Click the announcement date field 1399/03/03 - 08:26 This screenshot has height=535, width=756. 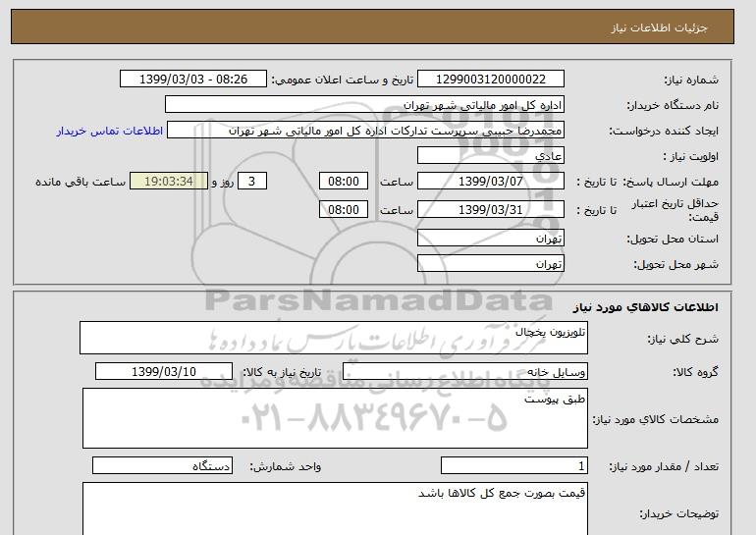click(x=192, y=80)
